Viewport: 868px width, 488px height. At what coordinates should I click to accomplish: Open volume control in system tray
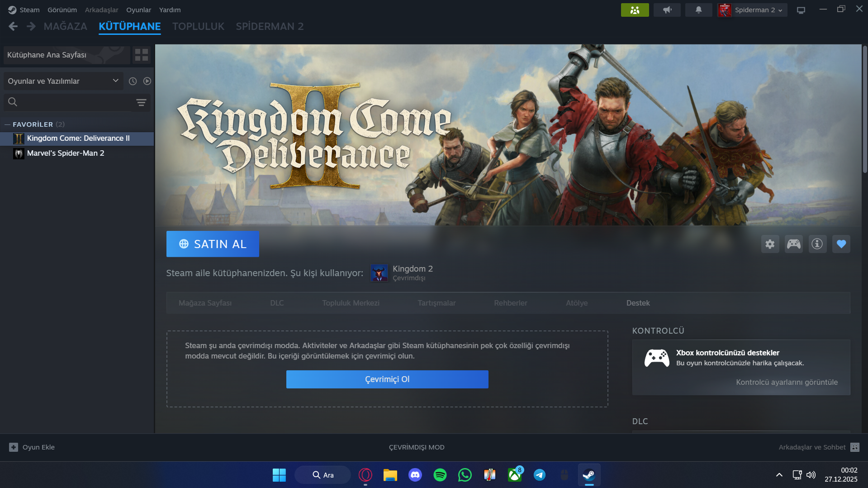(x=811, y=475)
